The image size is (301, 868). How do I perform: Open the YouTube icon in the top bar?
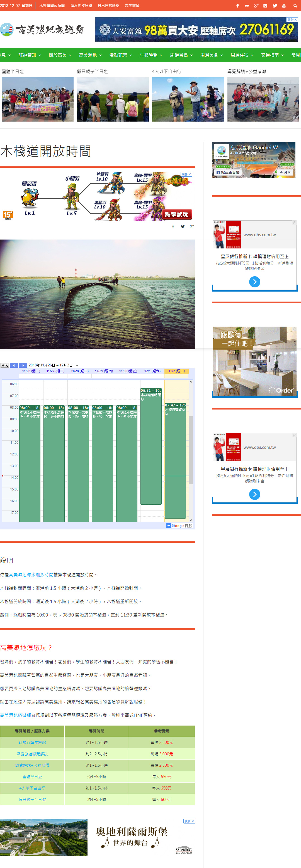point(284,6)
